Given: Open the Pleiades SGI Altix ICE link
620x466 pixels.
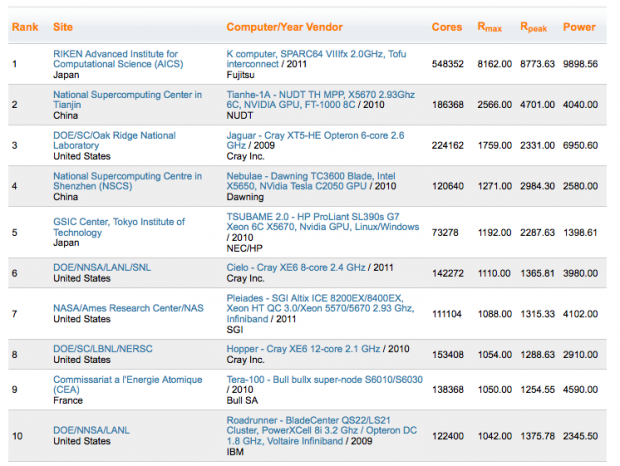Looking at the screenshot, I should [x=320, y=308].
